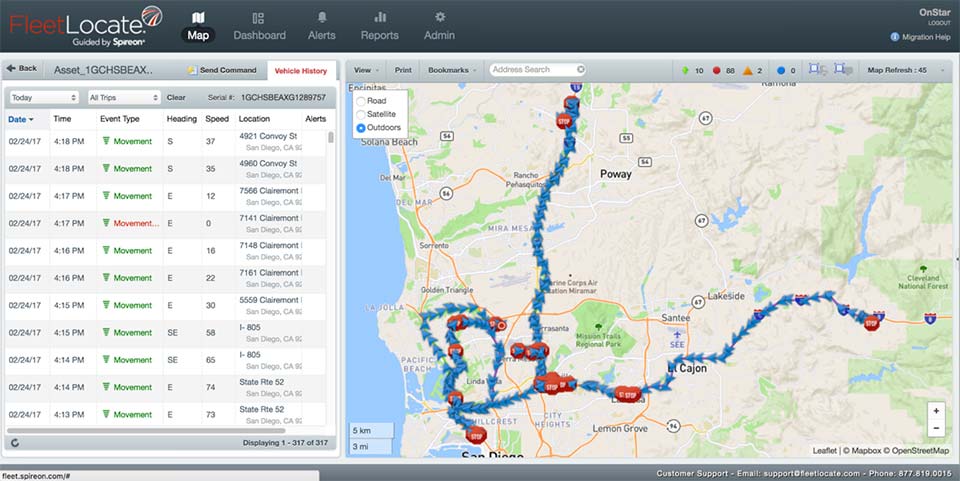Click the Address Search input field
960x481 pixels.
tap(532, 70)
